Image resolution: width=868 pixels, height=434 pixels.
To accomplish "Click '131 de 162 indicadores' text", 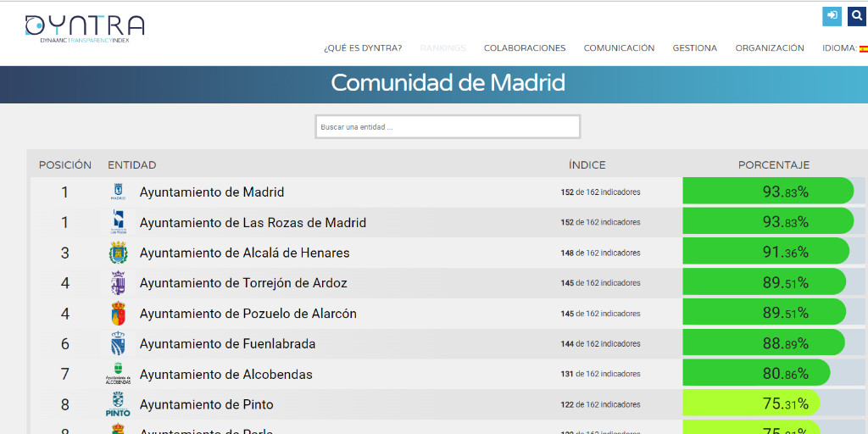I will [x=601, y=374].
